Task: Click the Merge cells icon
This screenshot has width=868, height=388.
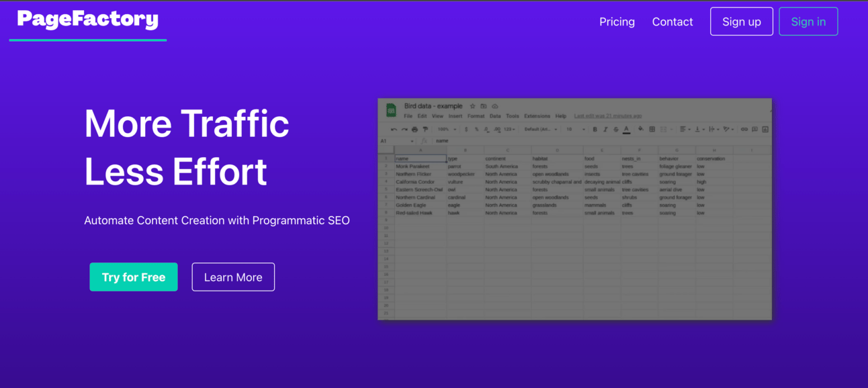Action: [663, 130]
